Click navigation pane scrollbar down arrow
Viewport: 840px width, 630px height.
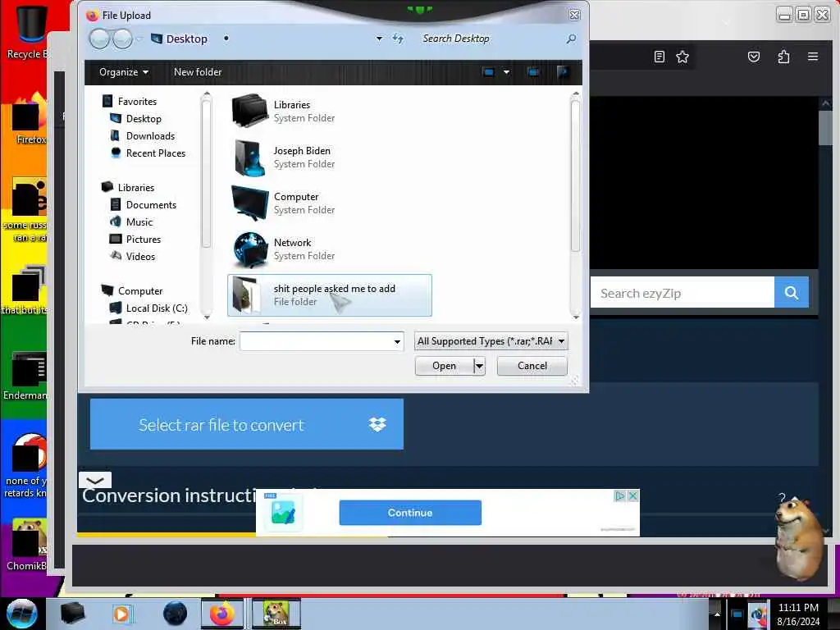207,317
